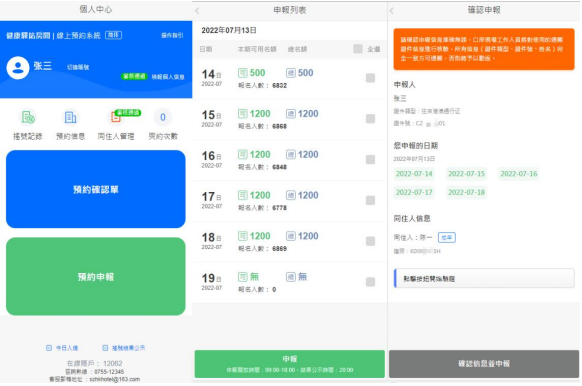The height and width of the screenshot is (386, 582).
Task: Tick checkbox for 19日 2022-07
Action: (x=370, y=282)
